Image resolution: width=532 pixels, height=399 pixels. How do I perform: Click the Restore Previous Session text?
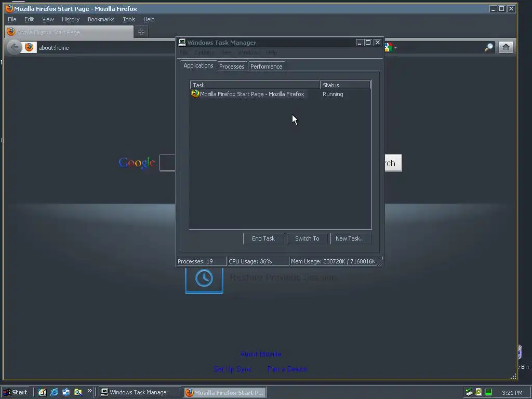pyautogui.click(x=283, y=277)
